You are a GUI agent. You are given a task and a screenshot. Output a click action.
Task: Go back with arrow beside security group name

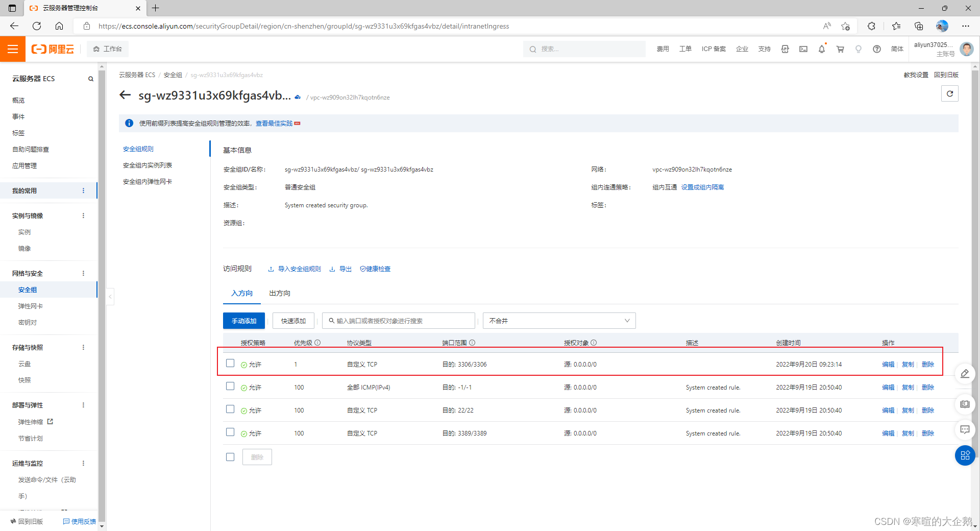125,95
